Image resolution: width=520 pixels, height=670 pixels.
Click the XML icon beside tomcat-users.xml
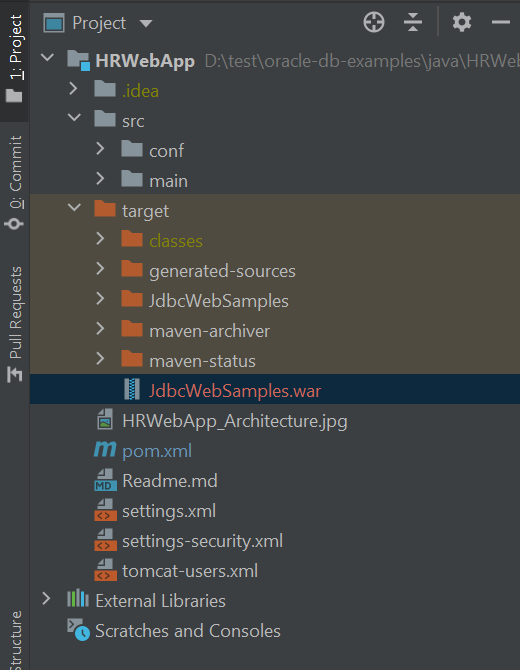tap(105, 569)
